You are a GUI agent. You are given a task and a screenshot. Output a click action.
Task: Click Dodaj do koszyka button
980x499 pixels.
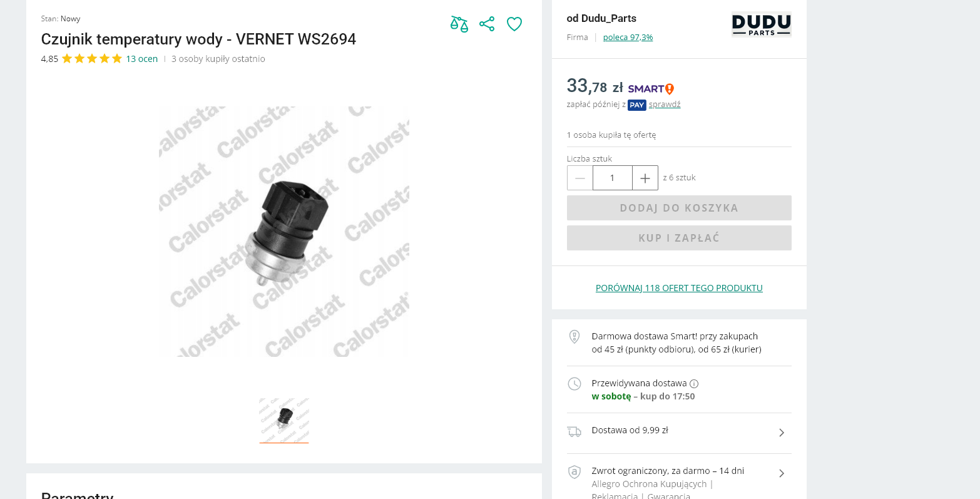pyautogui.click(x=679, y=208)
